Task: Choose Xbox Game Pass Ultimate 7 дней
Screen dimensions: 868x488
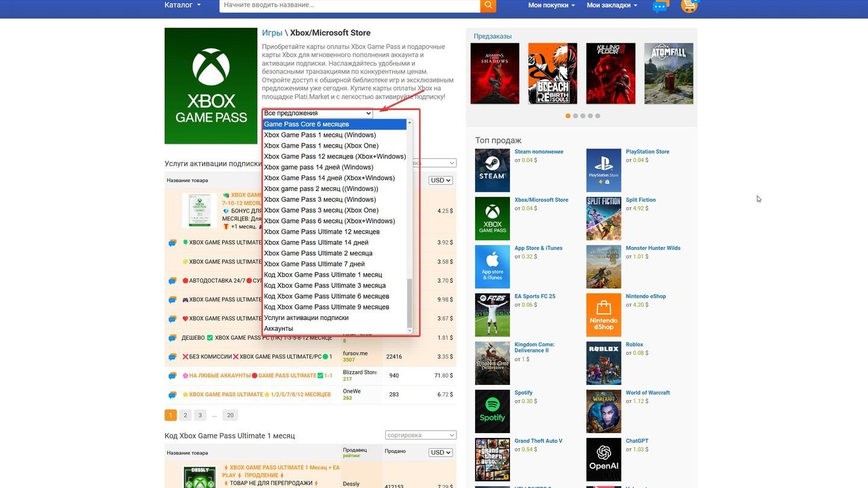Action: [335, 264]
